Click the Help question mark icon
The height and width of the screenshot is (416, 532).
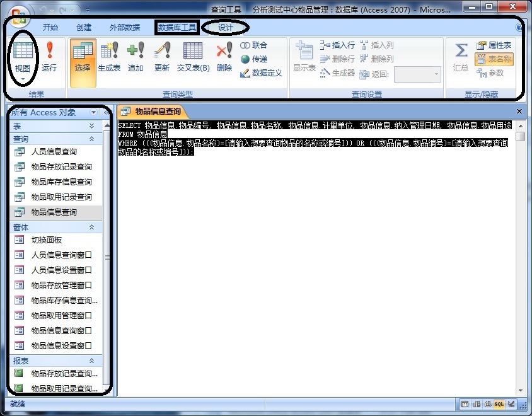coord(519,28)
